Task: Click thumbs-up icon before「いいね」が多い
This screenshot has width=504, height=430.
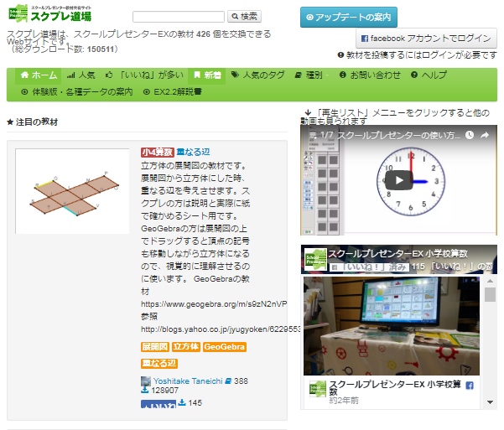Action: click(109, 75)
